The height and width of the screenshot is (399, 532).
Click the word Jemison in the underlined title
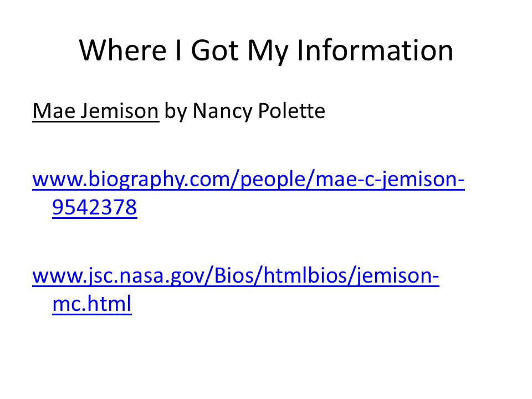[x=120, y=111]
